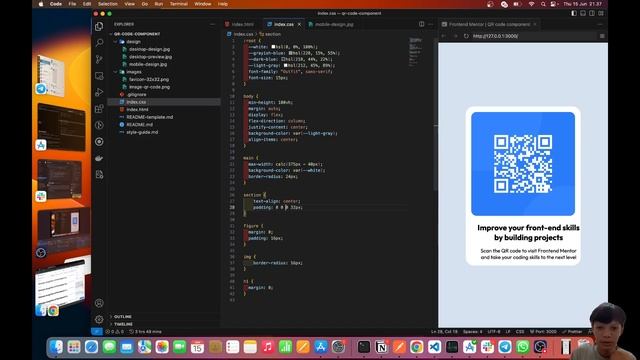
Task: Open Notion in the Dock
Action: coord(381,347)
